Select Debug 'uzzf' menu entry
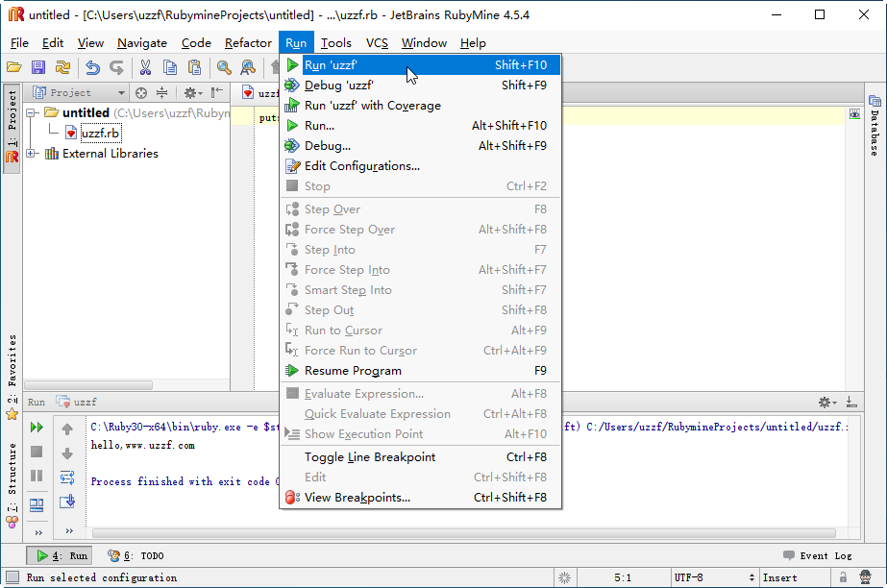Screen dimensions: 887x588 420,86
